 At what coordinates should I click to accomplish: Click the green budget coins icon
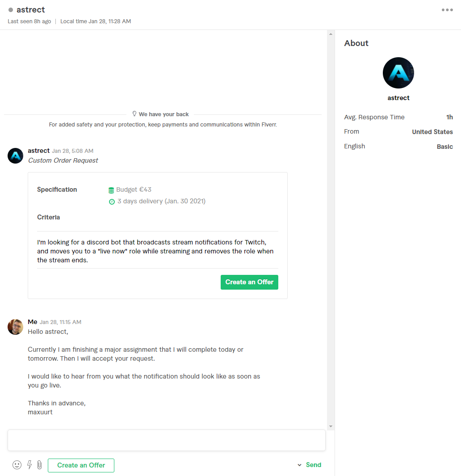(x=111, y=190)
